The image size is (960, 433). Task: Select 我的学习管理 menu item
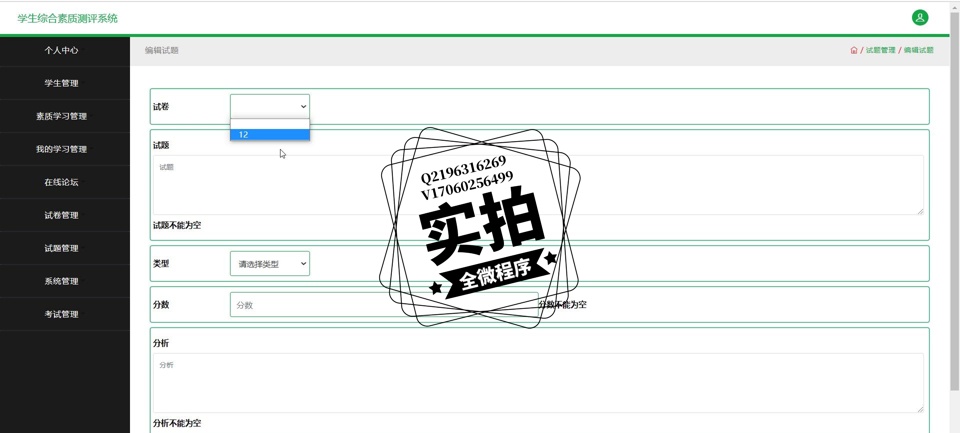pos(62,149)
